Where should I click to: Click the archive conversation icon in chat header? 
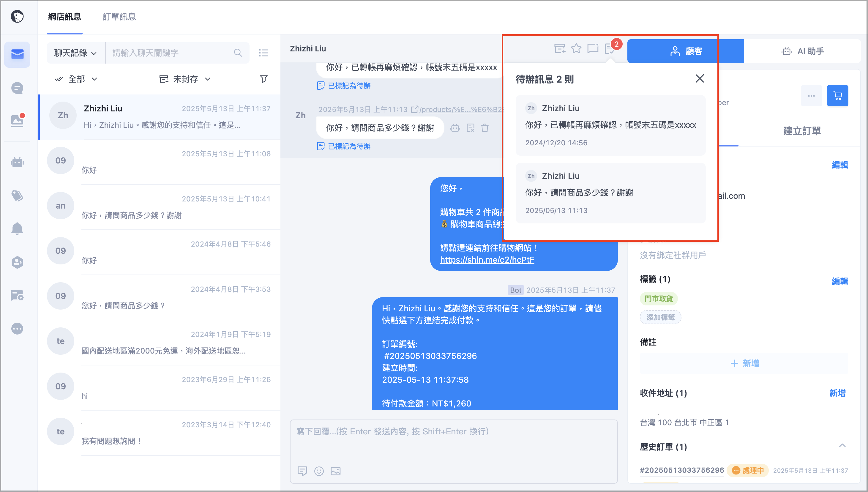pos(560,49)
